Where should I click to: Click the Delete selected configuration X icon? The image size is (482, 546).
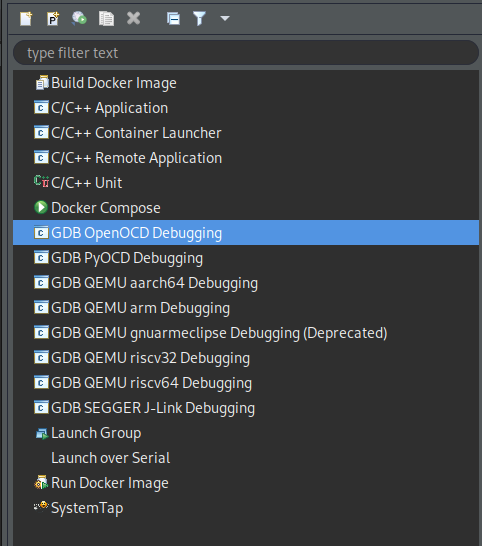(133, 18)
